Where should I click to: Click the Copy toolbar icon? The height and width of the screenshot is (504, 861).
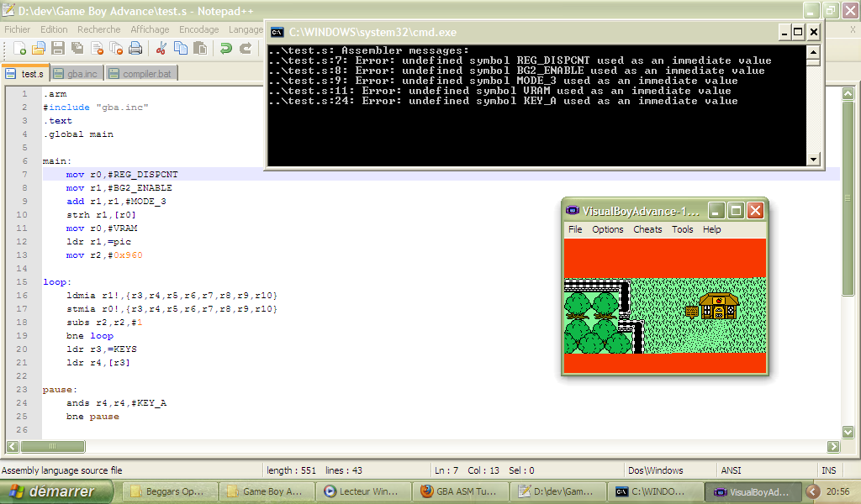pyautogui.click(x=181, y=49)
